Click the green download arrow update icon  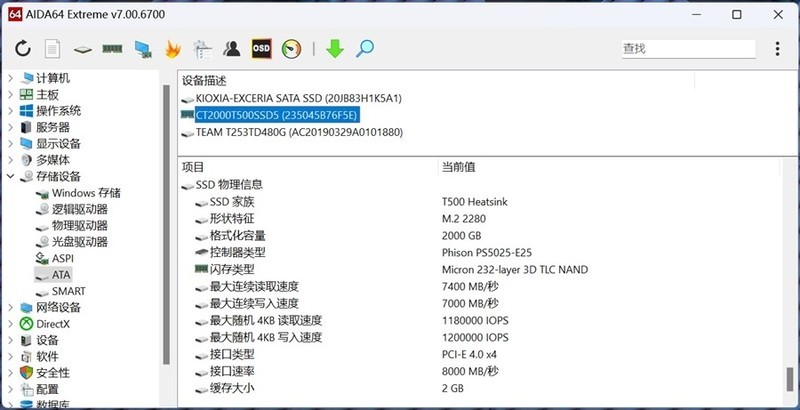[335, 49]
